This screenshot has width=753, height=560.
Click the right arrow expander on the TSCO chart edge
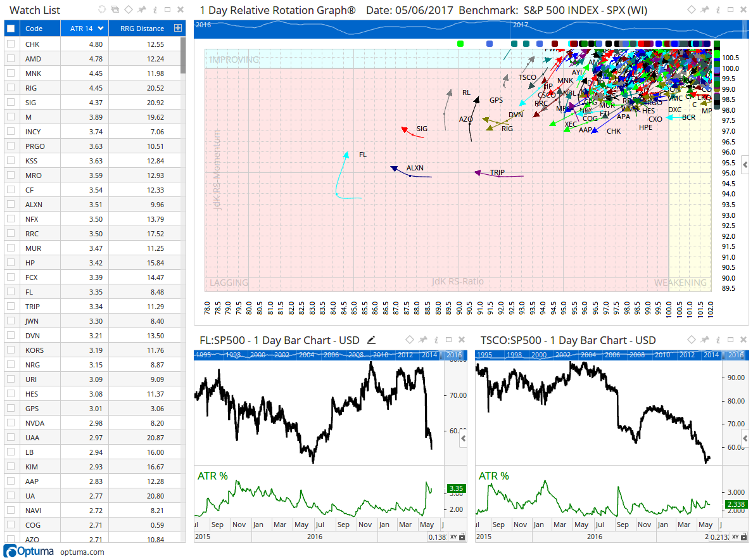(x=745, y=437)
